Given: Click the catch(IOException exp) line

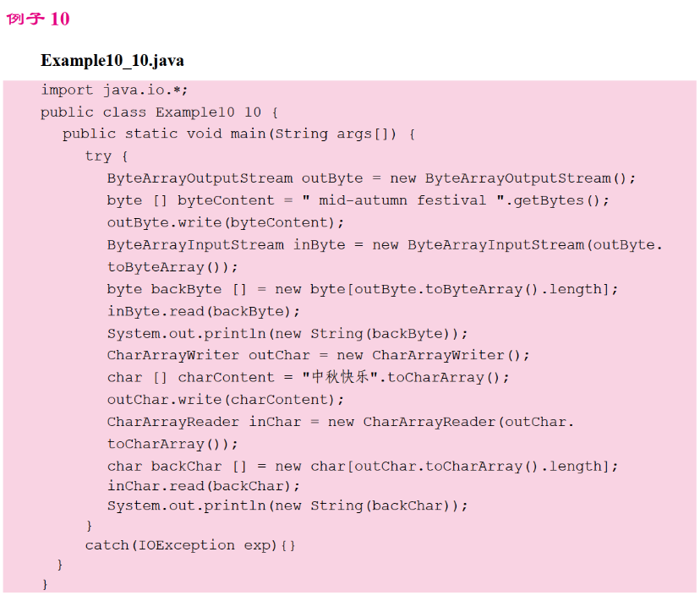Looking at the screenshot, I should [x=190, y=545].
